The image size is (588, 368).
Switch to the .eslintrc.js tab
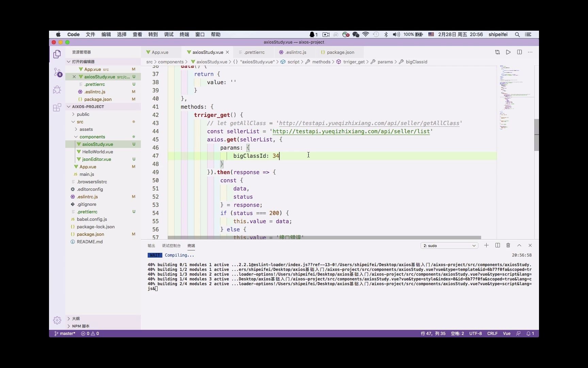tap(295, 52)
